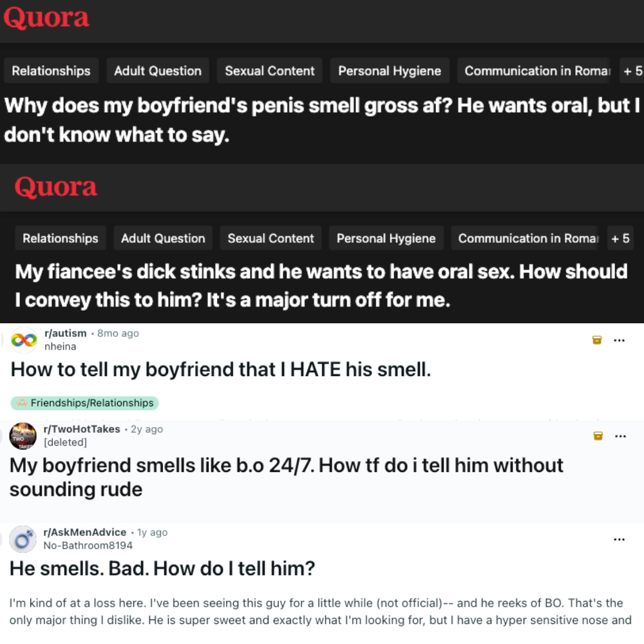
Task: Open the r/AskMenAdvice community avatar
Action: 23,539
